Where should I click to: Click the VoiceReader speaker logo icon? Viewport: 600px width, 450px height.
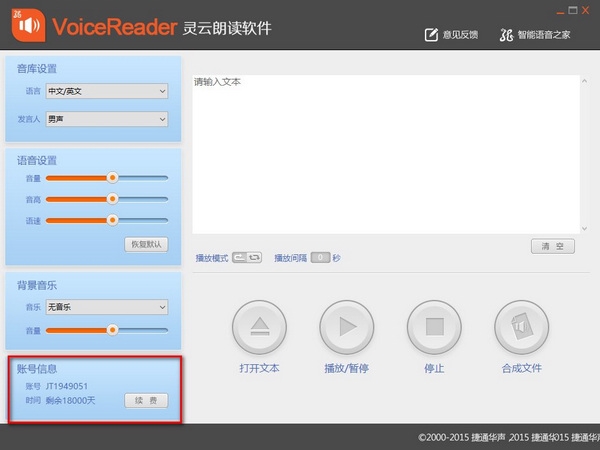pyautogui.click(x=28, y=25)
